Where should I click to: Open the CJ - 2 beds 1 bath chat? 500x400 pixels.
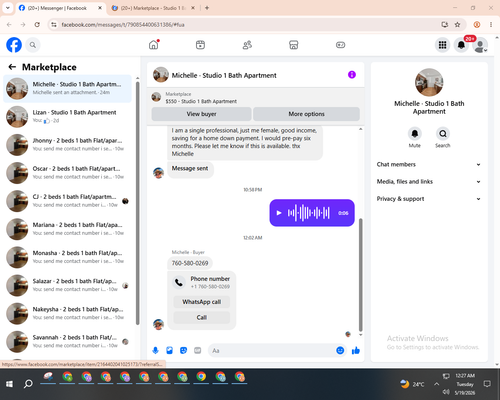(x=67, y=201)
